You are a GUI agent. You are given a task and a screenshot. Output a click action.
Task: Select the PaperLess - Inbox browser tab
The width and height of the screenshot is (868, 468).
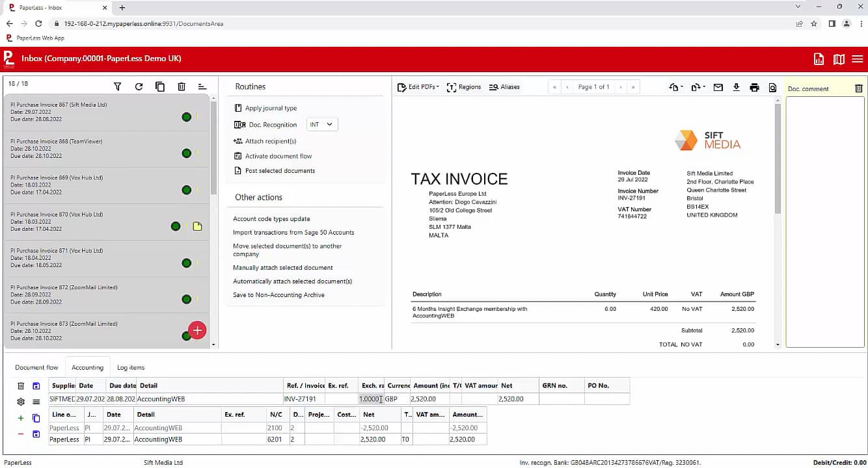pyautogui.click(x=56, y=8)
